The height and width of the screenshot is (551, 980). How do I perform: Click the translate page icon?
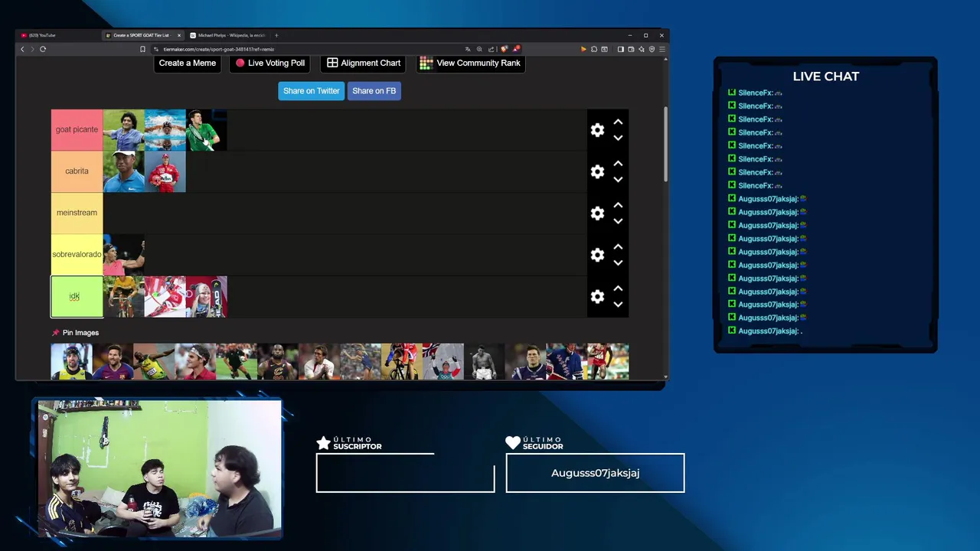point(468,49)
